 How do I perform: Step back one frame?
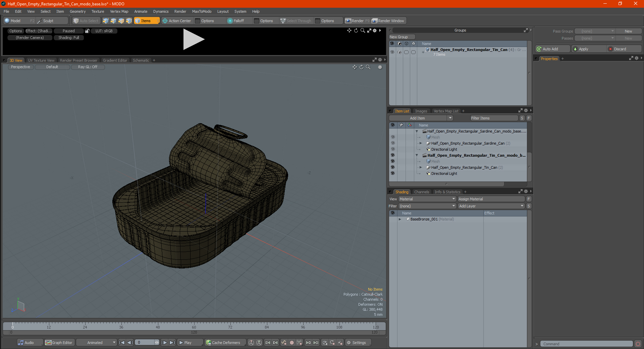pos(130,343)
